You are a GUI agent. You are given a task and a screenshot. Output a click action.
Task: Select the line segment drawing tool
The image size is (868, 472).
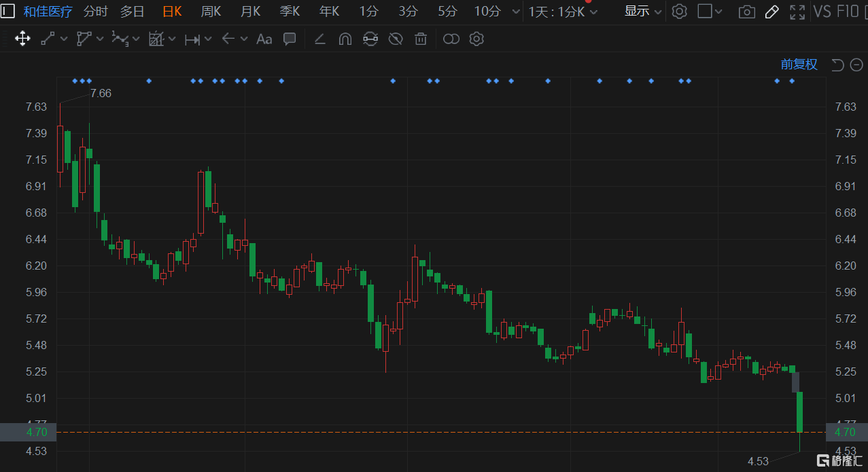click(48, 39)
